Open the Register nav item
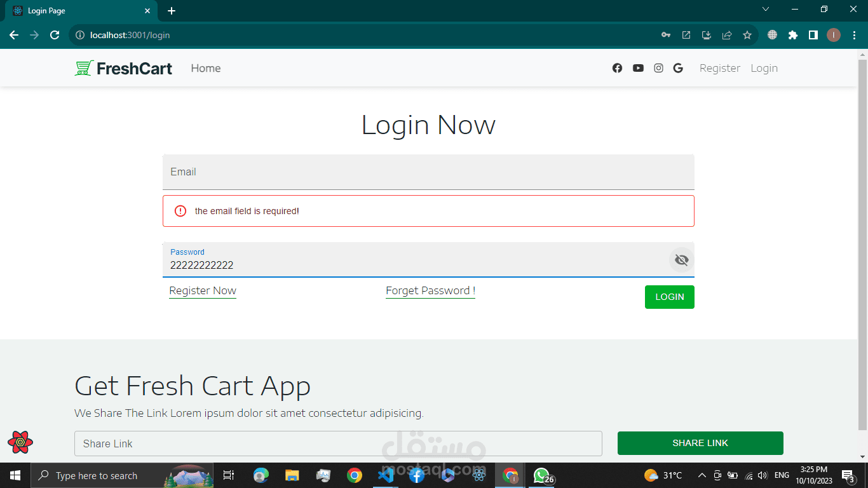This screenshot has width=868, height=488. [x=720, y=68]
